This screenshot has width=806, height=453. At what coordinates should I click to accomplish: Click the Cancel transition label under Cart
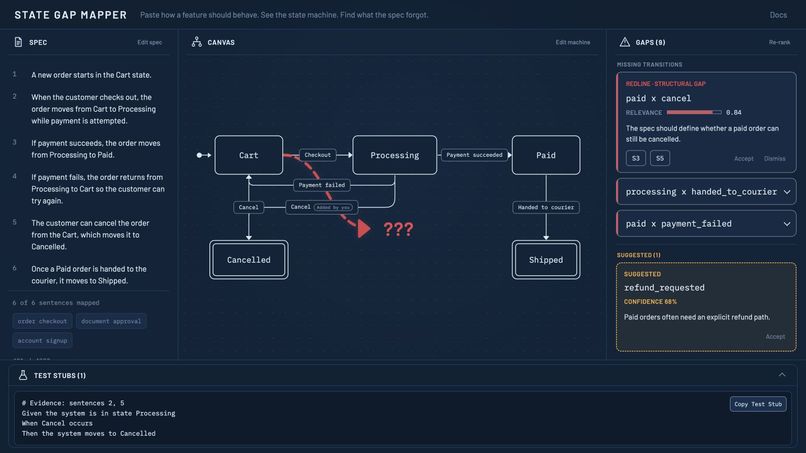249,207
